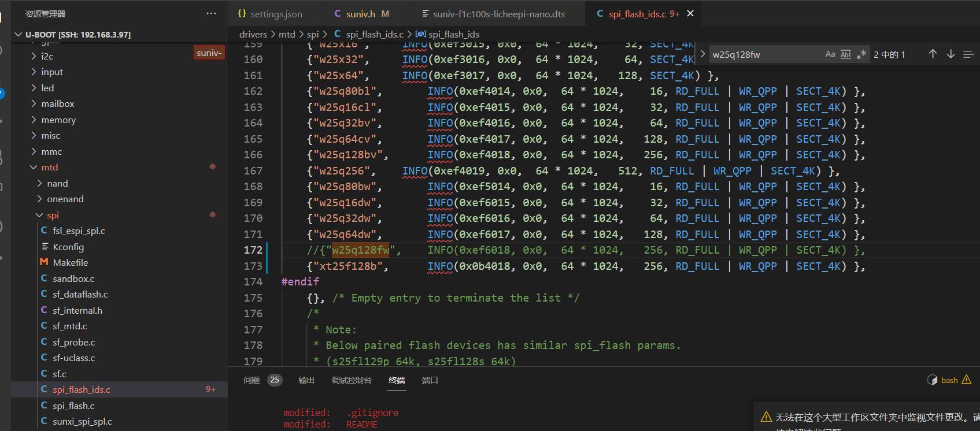The height and width of the screenshot is (431, 980).
Task: Go to next find match
Action: pos(951,54)
